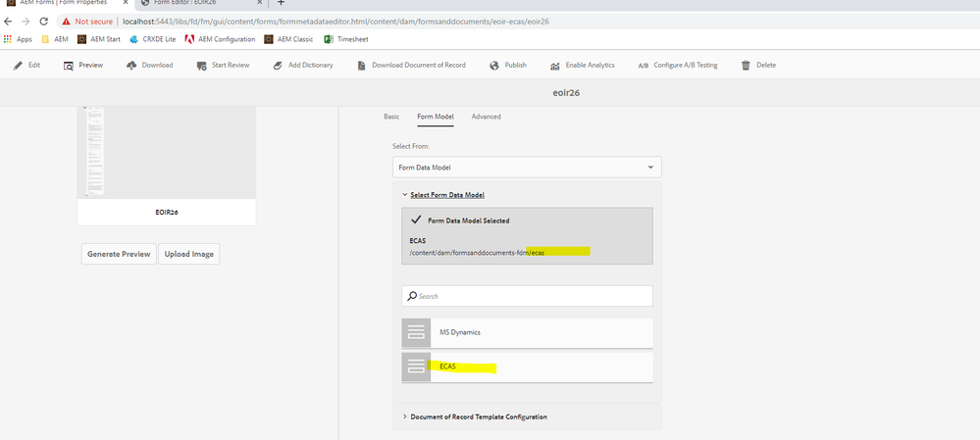Screen dimensions: 980x440
Task: Click the Add Dictionary icon
Action: [279, 65]
